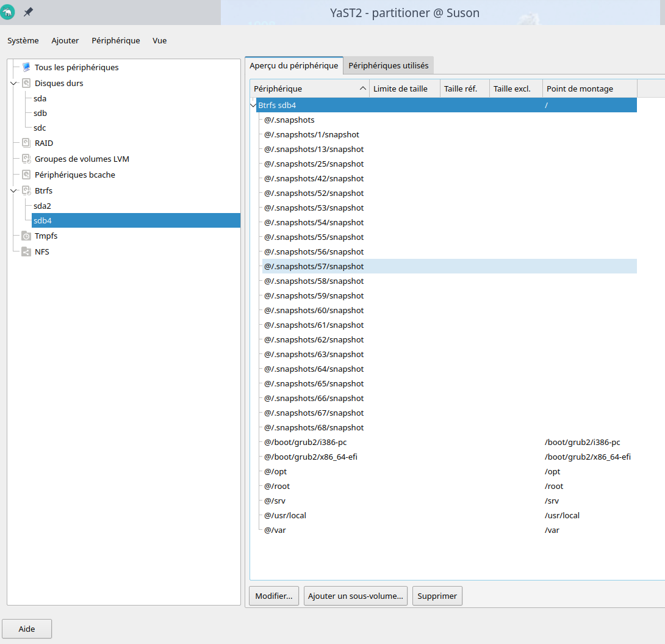Image resolution: width=665 pixels, height=644 pixels.
Task: Click Taille excl. column header
Action: (516, 89)
